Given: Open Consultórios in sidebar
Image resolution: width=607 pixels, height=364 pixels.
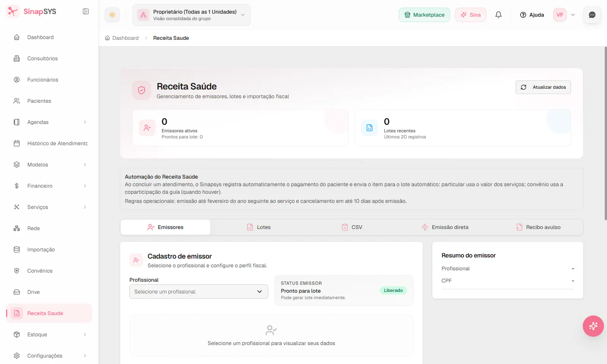Looking at the screenshot, I should (49, 58).
